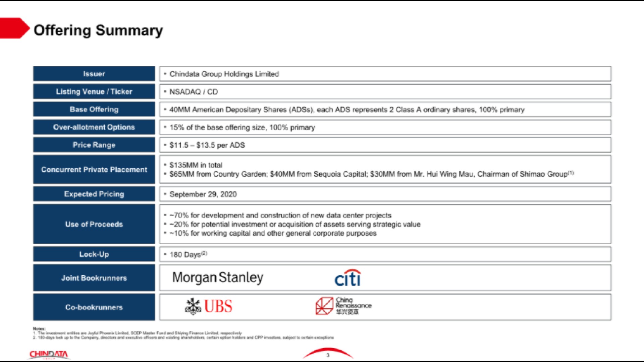Click the page number 3

pyautogui.click(x=328, y=355)
